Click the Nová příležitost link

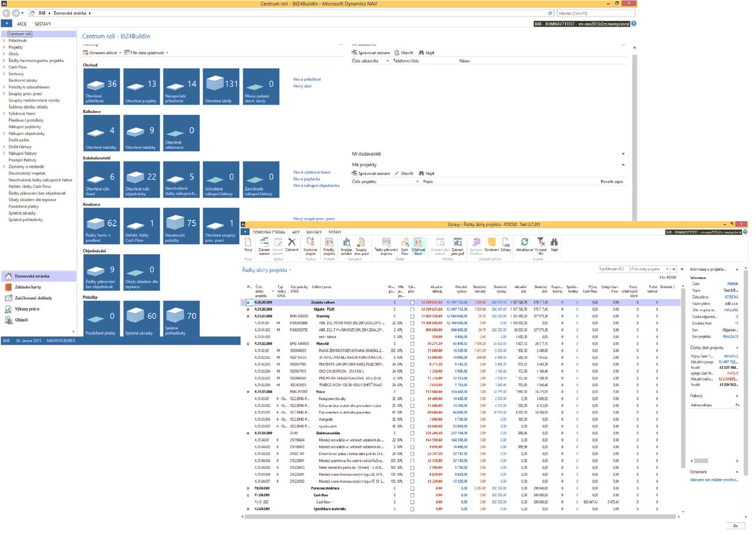point(307,79)
